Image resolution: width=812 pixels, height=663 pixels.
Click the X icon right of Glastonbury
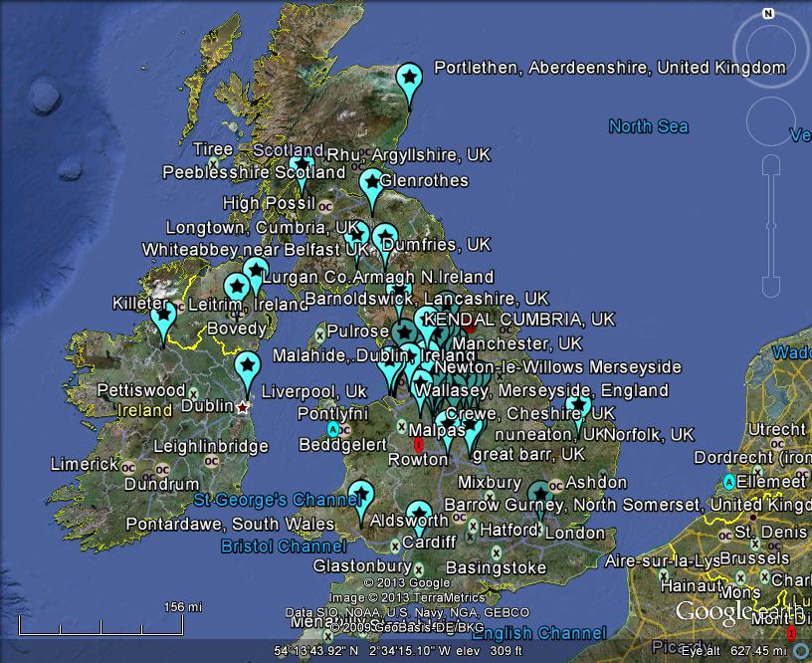click(x=418, y=570)
